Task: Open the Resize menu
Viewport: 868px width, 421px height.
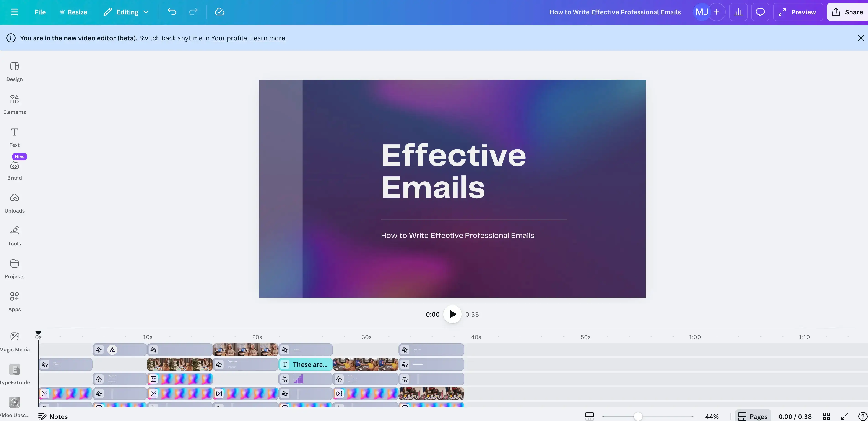Action: pyautogui.click(x=73, y=12)
